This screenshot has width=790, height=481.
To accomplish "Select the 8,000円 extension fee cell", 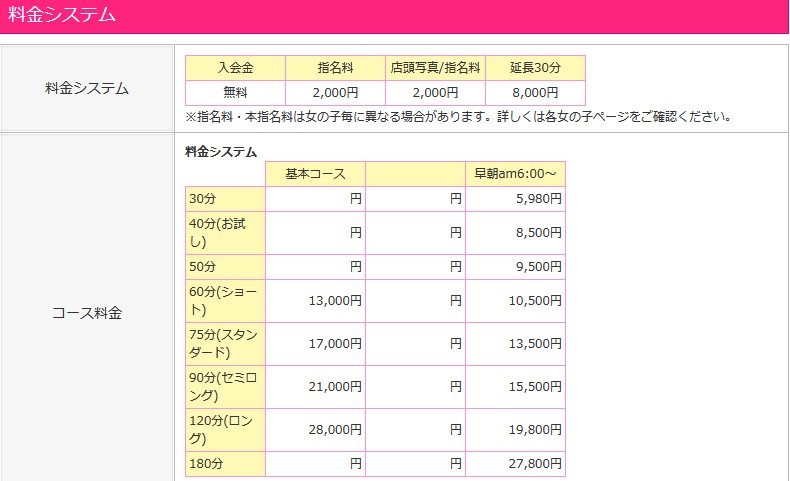I will pos(535,92).
